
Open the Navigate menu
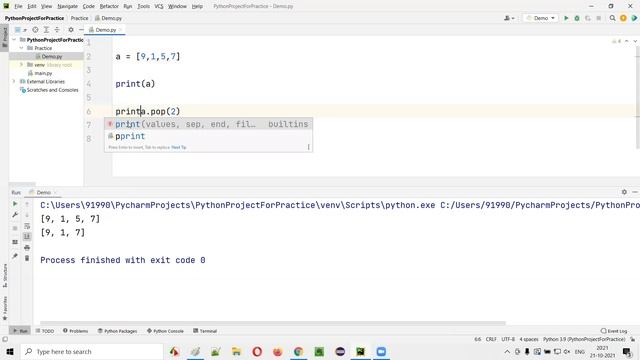point(67,6)
